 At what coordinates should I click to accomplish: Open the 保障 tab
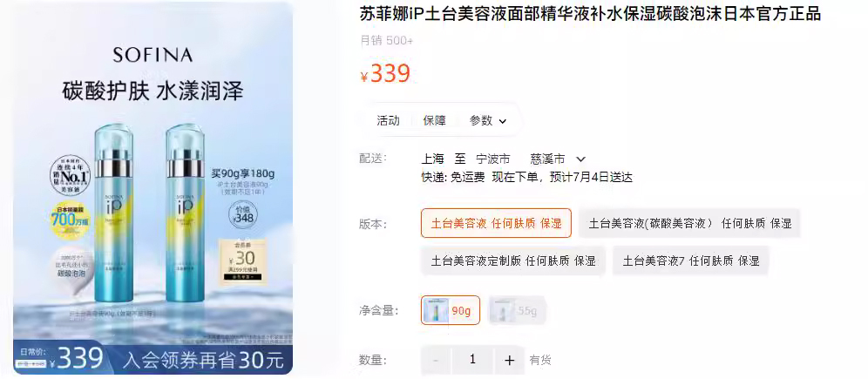click(435, 120)
